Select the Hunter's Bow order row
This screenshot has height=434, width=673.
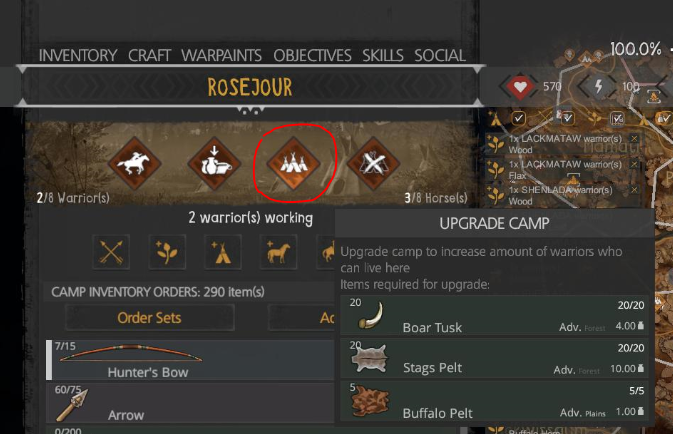(190, 360)
